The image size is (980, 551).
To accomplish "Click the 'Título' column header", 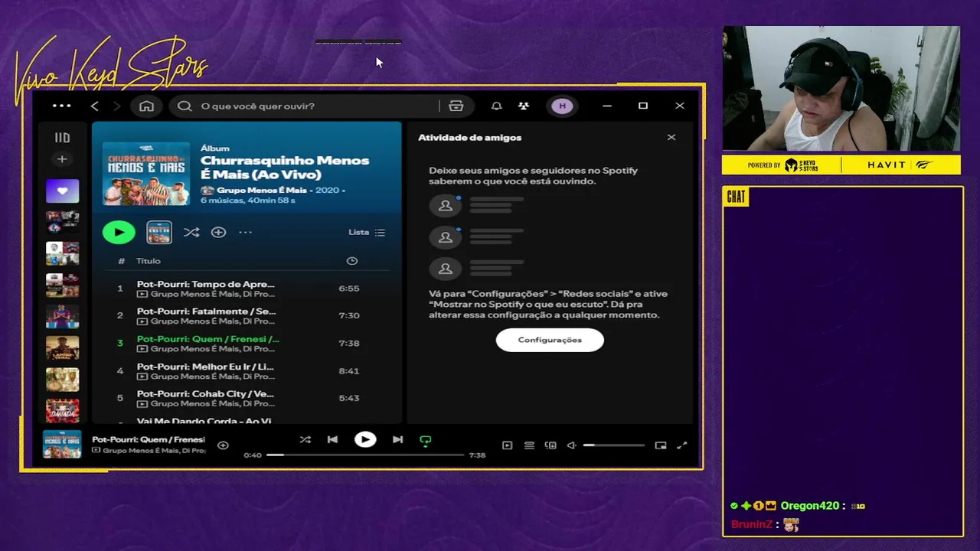I will click(149, 261).
